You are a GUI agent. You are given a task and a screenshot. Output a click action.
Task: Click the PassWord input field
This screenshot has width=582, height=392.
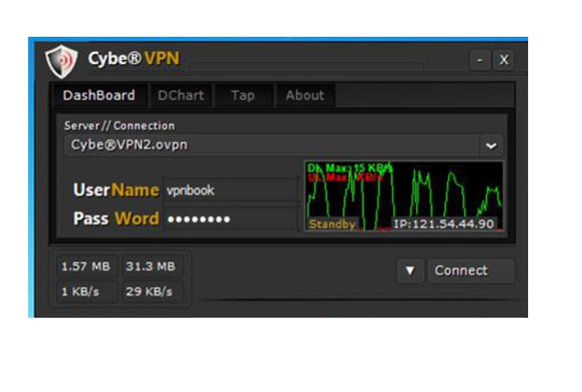pos(230,219)
